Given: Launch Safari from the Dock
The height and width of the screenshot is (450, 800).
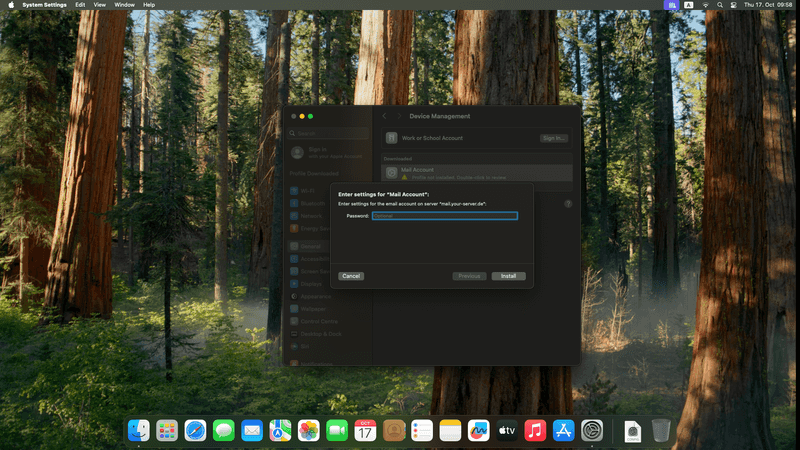Looking at the screenshot, I should [x=195, y=430].
